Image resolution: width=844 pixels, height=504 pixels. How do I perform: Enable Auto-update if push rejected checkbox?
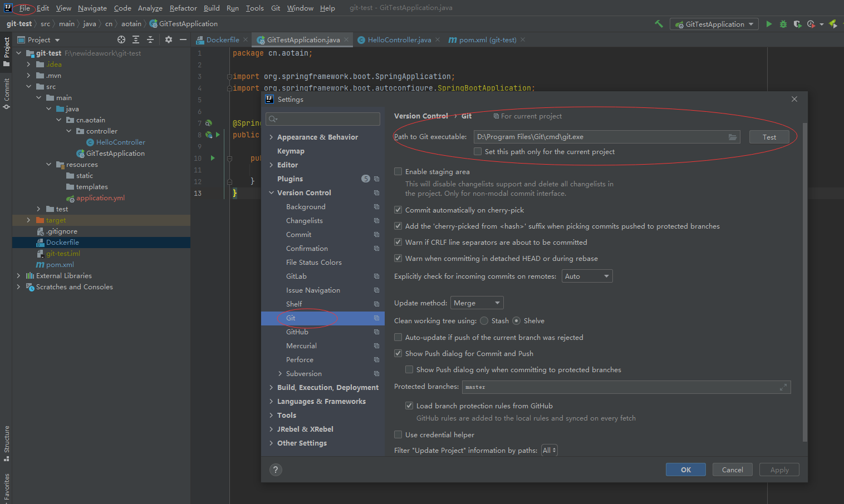click(398, 337)
